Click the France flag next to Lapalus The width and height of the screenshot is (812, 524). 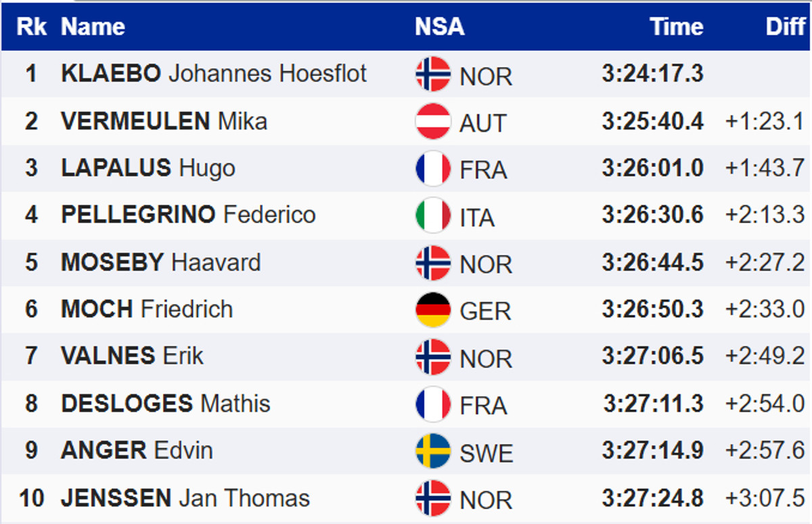click(433, 168)
